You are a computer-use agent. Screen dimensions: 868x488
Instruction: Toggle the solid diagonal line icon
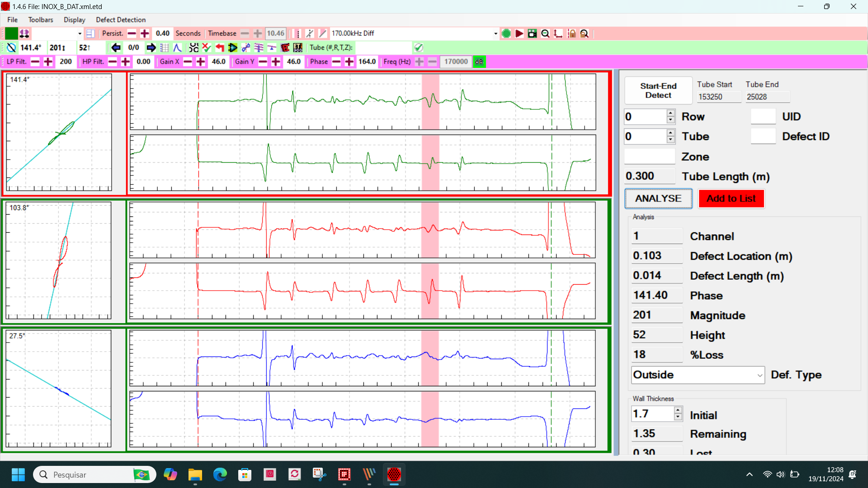click(323, 33)
